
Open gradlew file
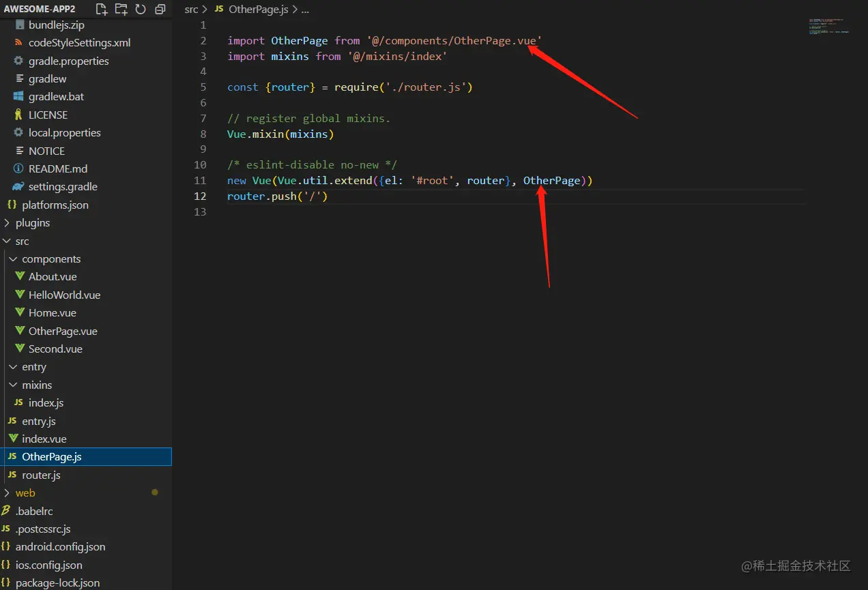pyautogui.click(x=48, y=78)
